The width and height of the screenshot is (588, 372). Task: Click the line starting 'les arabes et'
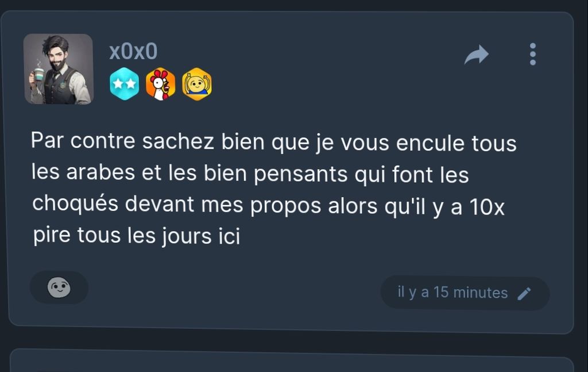(x=250, y=174)
